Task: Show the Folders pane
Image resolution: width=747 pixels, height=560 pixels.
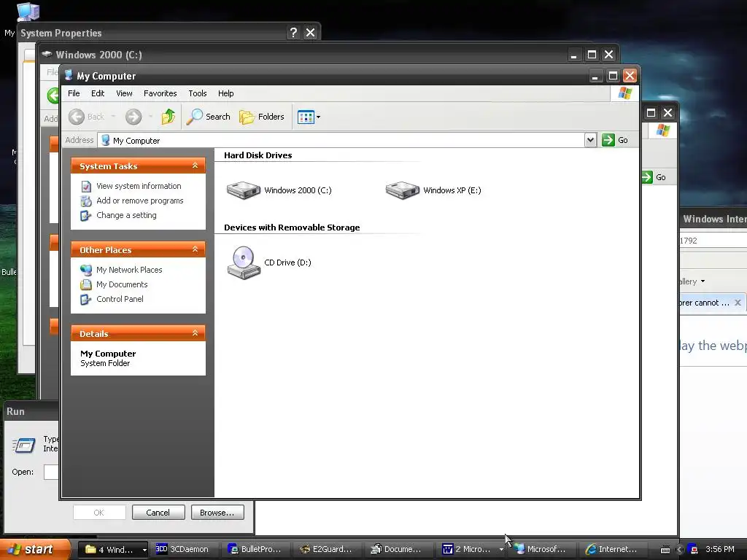Action: (262, 117)
